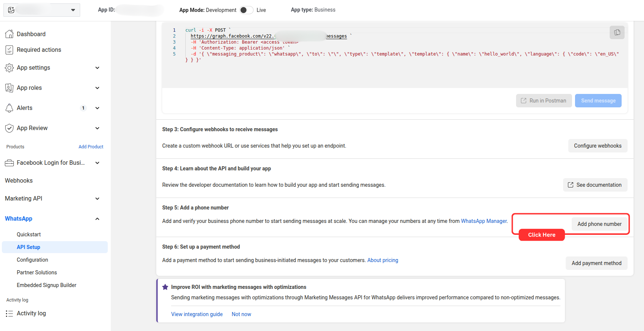
Task: Open Required actions
Action: click(x=39, y=50)
